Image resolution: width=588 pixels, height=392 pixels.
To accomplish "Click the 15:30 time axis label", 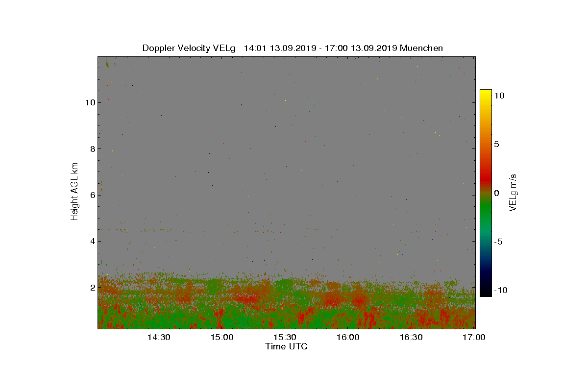I will click(285, 338).
